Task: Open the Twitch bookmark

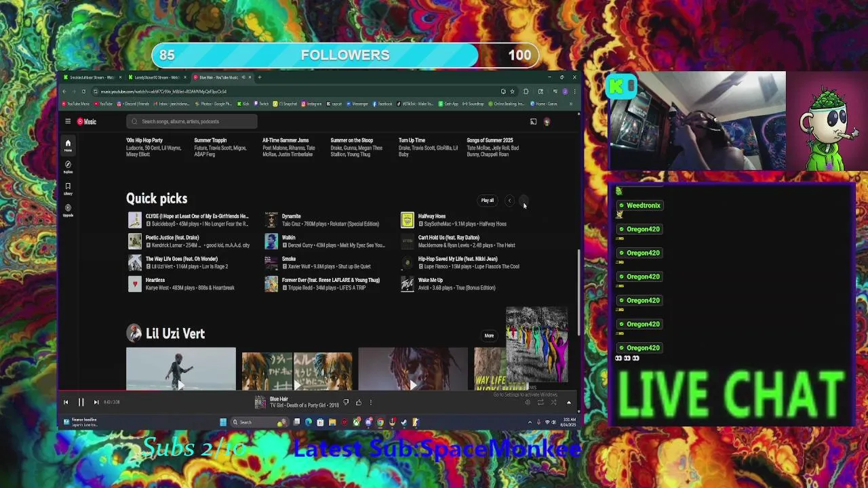Action: [x=261, y=104]
